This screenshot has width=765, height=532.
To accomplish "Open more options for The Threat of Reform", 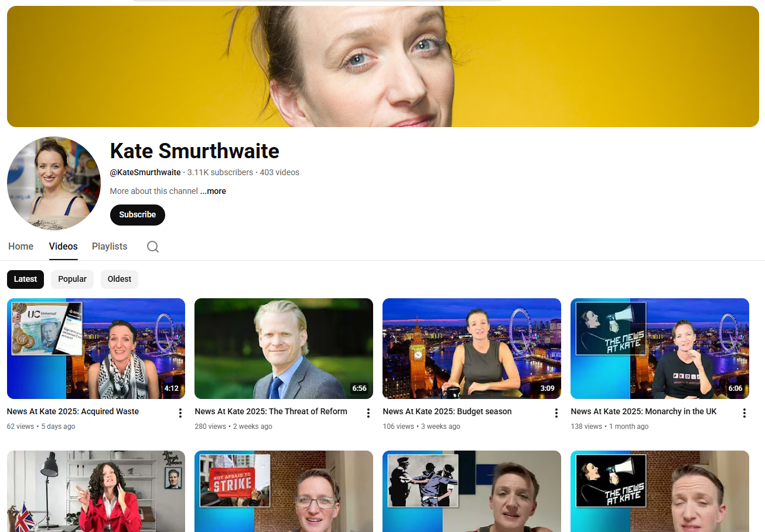I will [368, 413].
